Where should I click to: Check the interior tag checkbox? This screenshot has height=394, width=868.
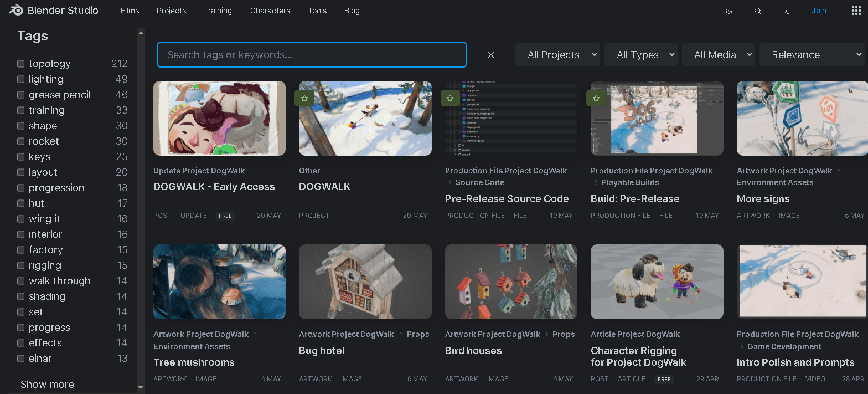[20, 234]
